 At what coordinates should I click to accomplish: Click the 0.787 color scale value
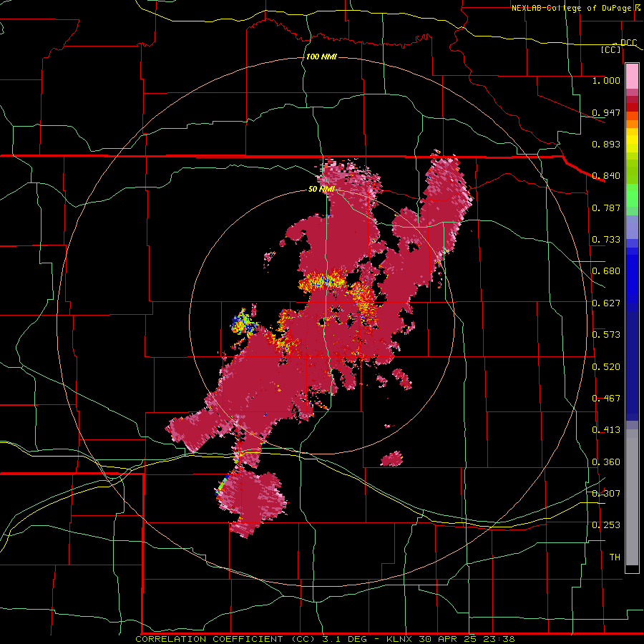606,208
